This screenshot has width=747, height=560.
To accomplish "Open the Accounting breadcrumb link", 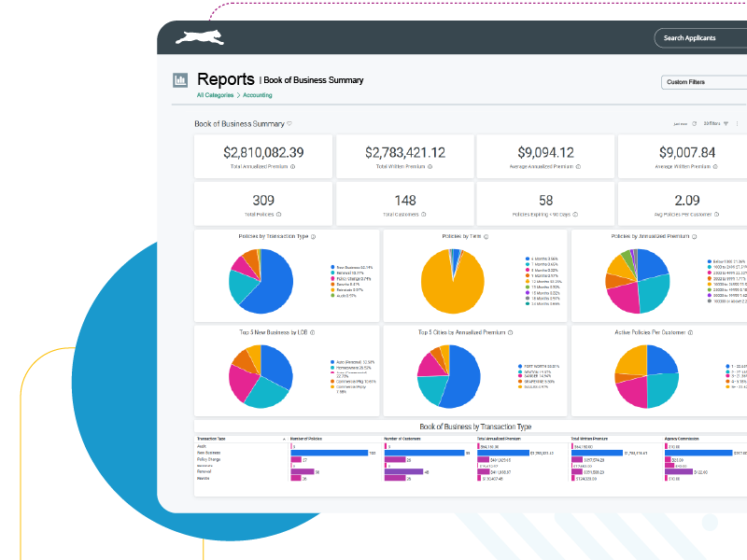I will tap(258, 95).
